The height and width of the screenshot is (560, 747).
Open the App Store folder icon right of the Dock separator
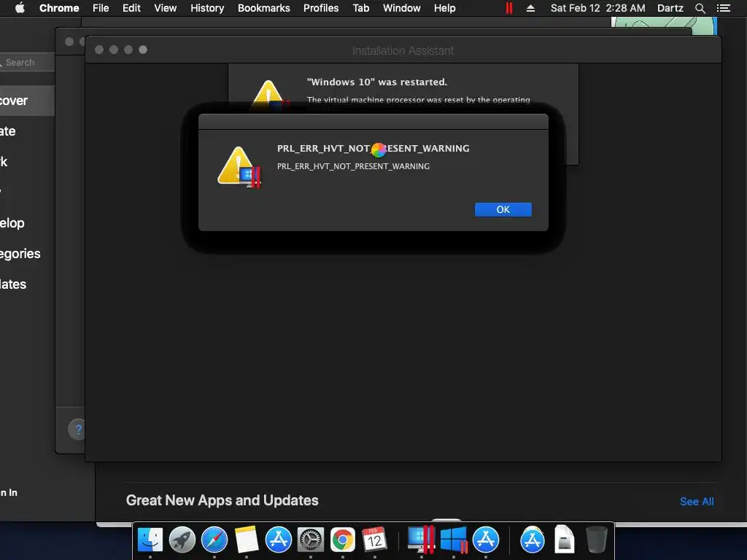click(532, 540)
